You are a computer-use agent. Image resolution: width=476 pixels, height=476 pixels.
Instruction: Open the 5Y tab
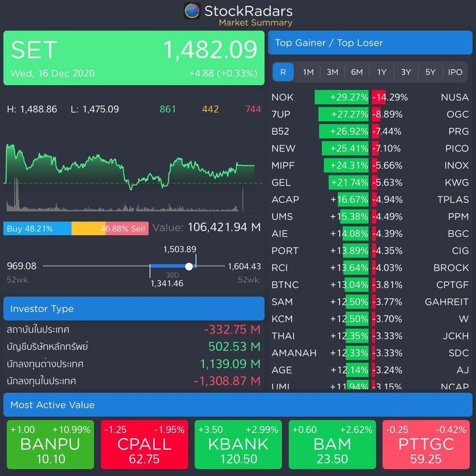(430, 72)
